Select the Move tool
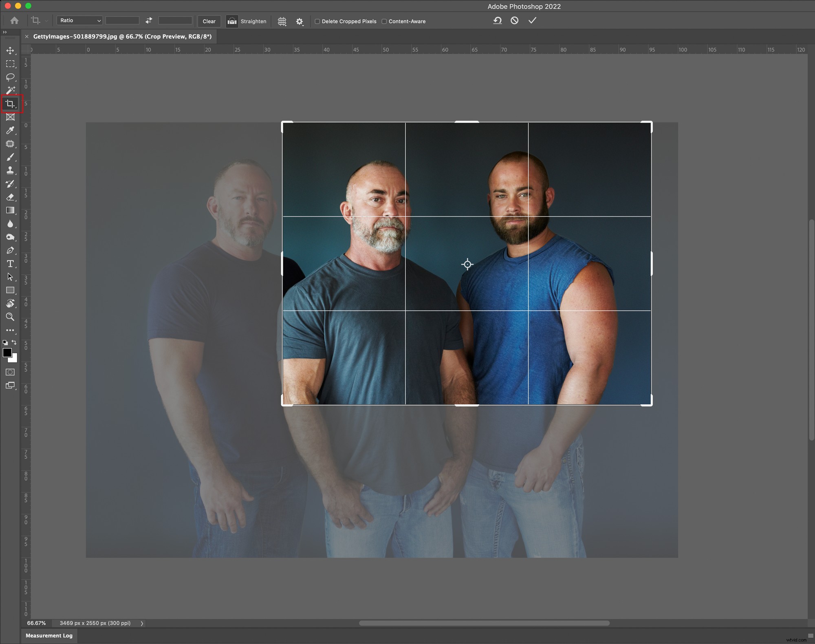This screenshot has width=815, height=644. point(10,51)
